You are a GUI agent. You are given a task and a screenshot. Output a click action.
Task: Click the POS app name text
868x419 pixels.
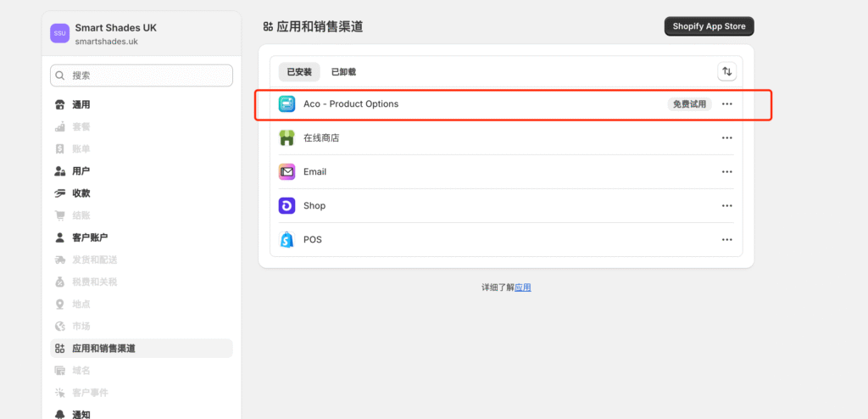[313, 239]
